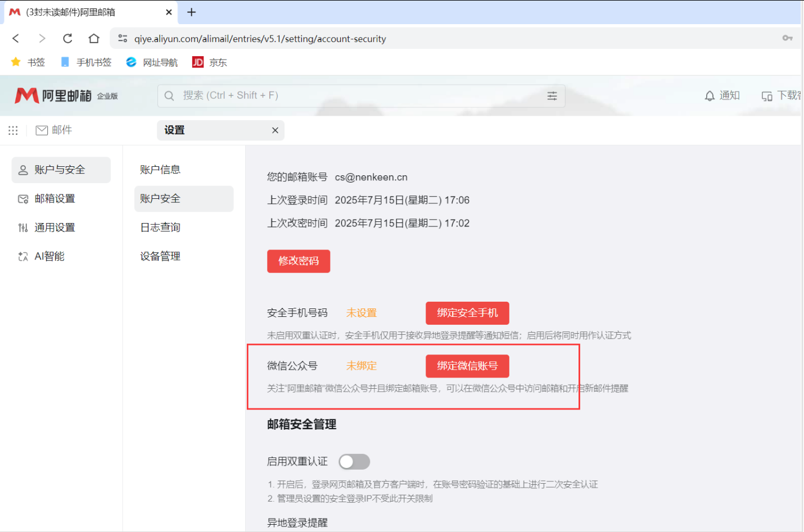Screen dimensions: 804x532
Task: Click 绑定安全手机 button
Action: pyautogui.click(x=467, y=313)
